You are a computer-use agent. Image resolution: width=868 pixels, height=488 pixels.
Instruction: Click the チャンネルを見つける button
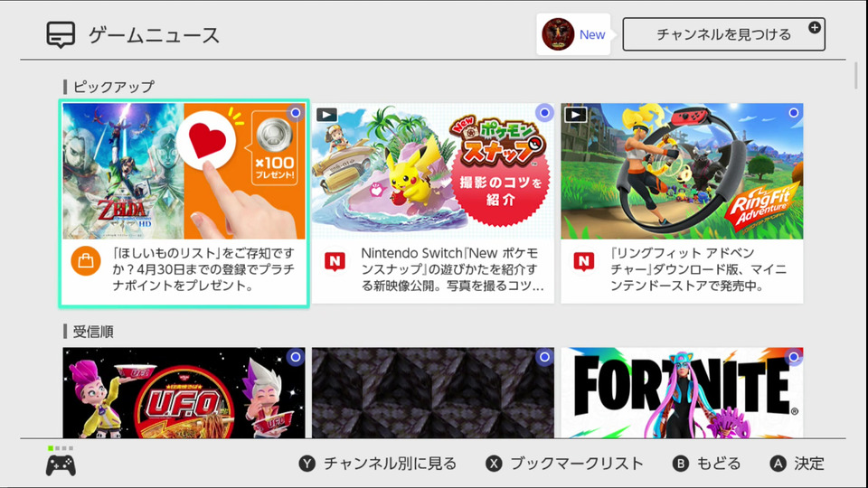pos(723,34)
